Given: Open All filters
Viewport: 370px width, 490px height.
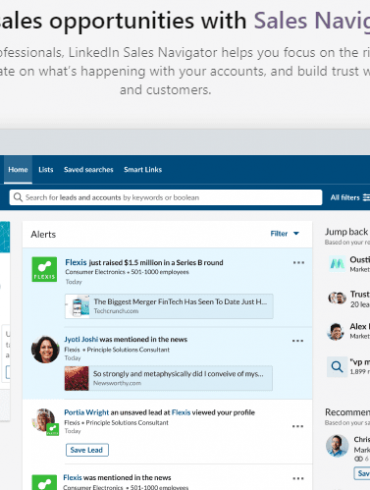Looking at the screenshot, I should [350, 198].
